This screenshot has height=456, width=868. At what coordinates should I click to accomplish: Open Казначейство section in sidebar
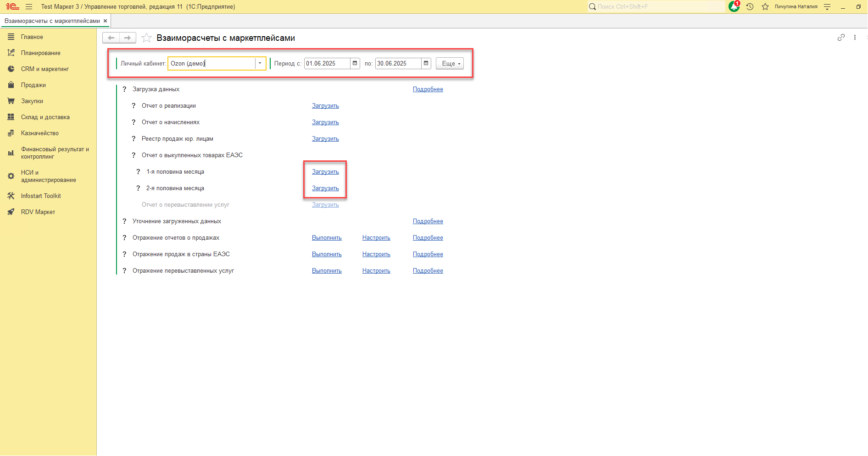[39, 133]
